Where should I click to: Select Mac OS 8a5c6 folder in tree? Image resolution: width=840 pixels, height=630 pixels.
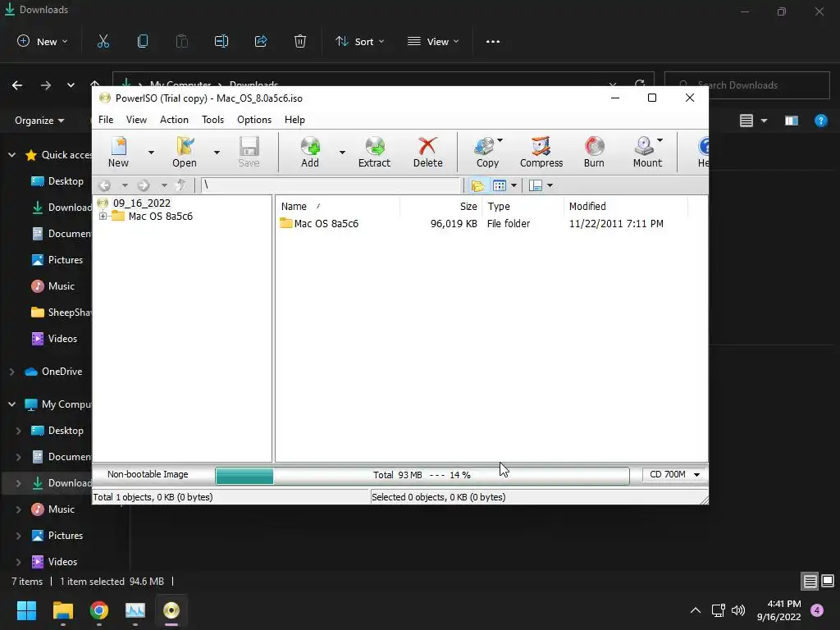(x=160, y=217)
